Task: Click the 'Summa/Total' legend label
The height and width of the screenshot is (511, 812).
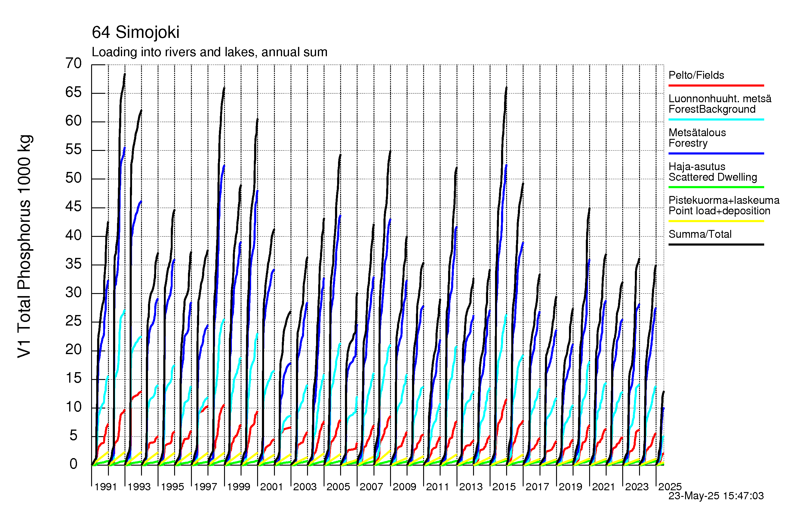Action: 700,234
